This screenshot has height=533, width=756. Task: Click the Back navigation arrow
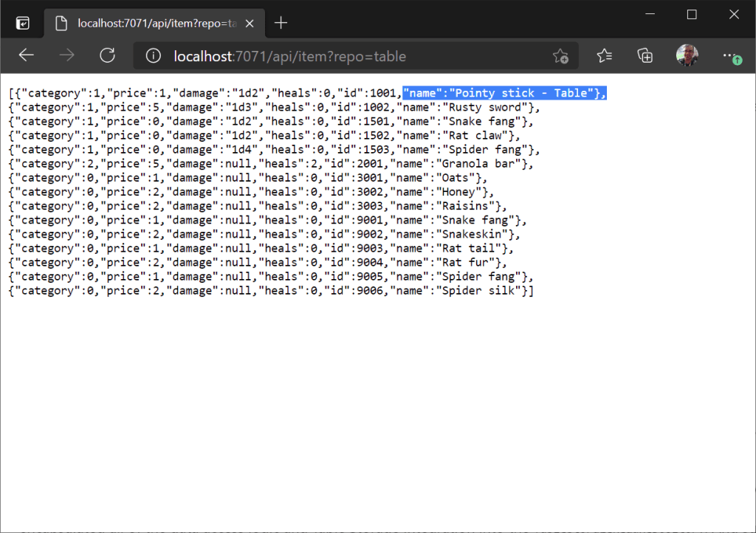coord(27,55)
